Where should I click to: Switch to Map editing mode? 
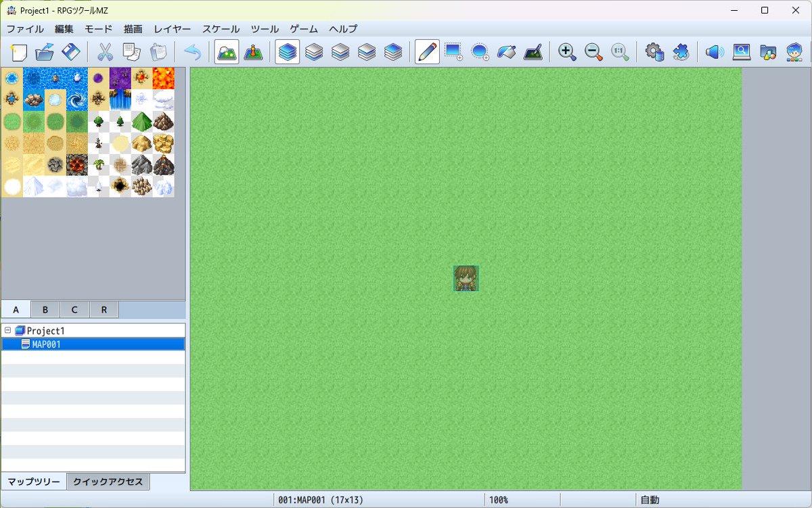pos(227,52)
